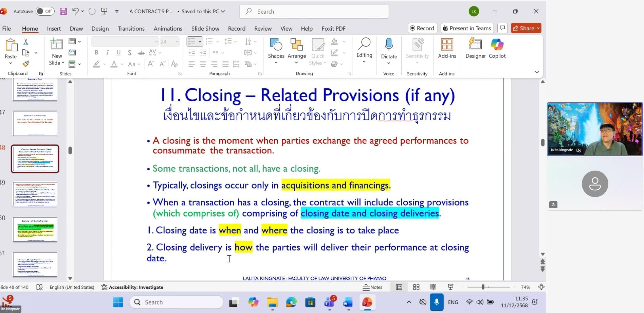
Task: Open Add-ins from the ribbon
Action: [447, 49]
